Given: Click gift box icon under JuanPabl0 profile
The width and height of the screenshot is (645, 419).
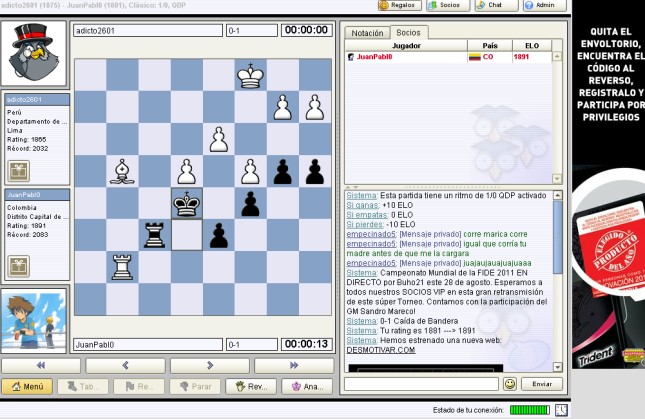Looking at the screenshot, I should click(19, 266).
